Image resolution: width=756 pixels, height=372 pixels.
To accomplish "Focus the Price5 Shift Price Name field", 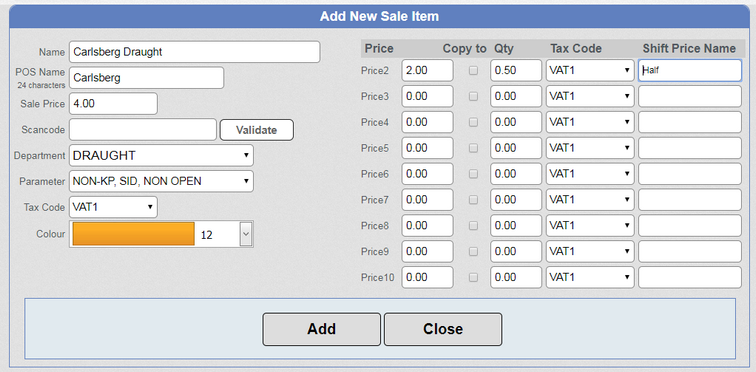I will point(690,148).
